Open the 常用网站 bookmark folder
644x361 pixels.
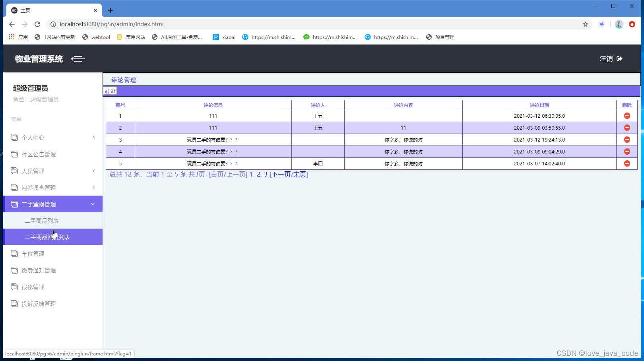(131, 37)
